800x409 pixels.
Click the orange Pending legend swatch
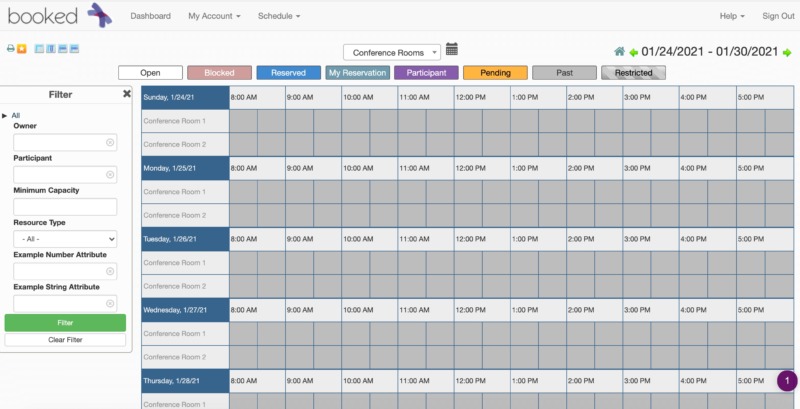tap(495, 73)
